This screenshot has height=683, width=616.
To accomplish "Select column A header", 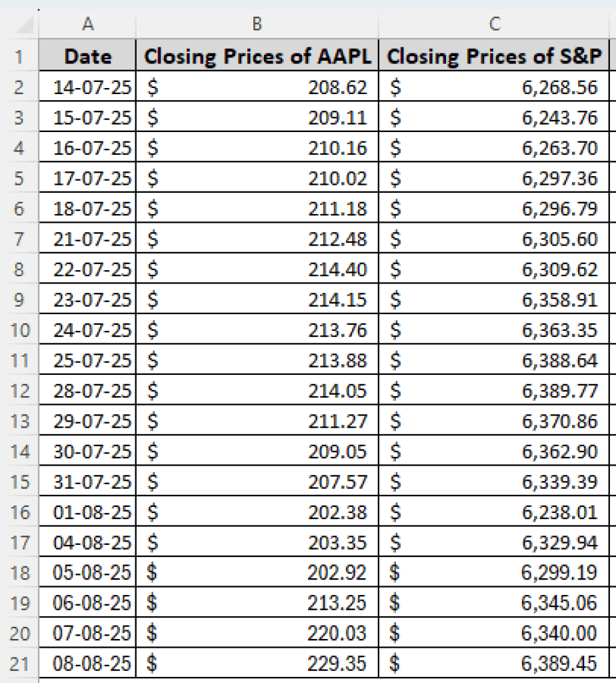I will 87,25.
